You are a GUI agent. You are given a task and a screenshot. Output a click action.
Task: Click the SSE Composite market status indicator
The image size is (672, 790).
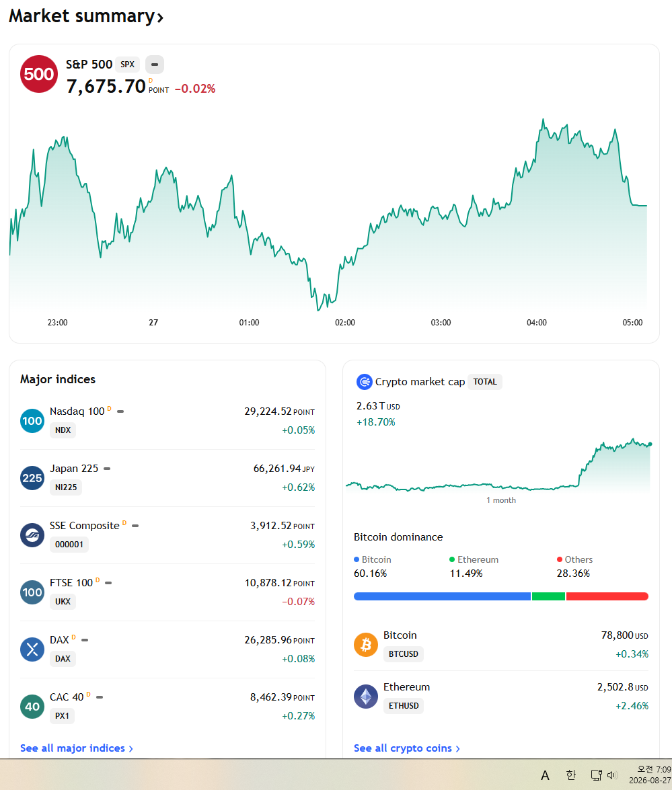point(135,526)
